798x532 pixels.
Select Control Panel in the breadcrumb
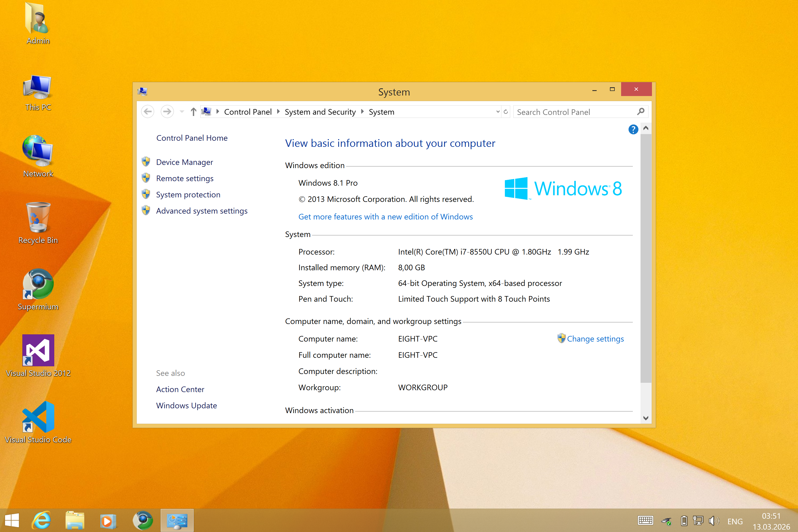click(248, 112)
